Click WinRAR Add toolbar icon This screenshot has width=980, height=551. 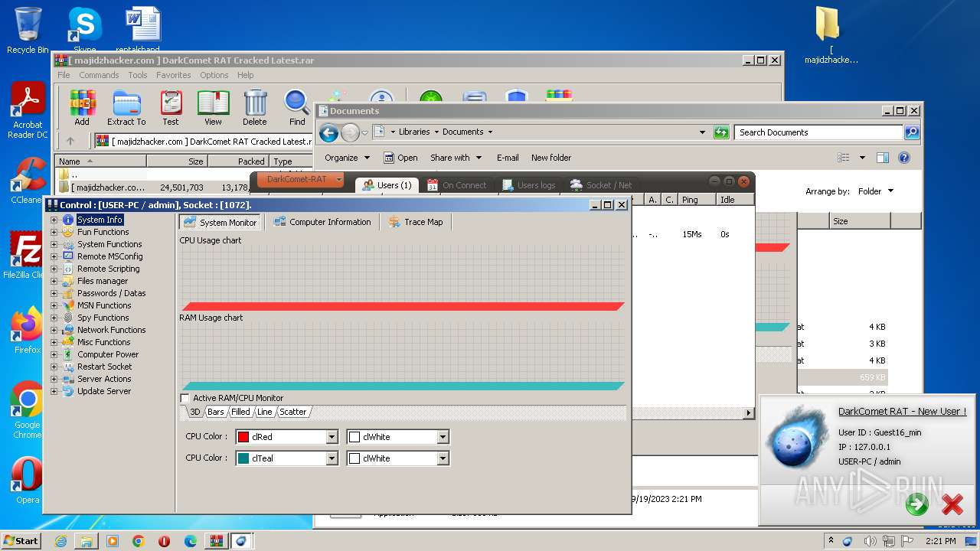[82, 108]
